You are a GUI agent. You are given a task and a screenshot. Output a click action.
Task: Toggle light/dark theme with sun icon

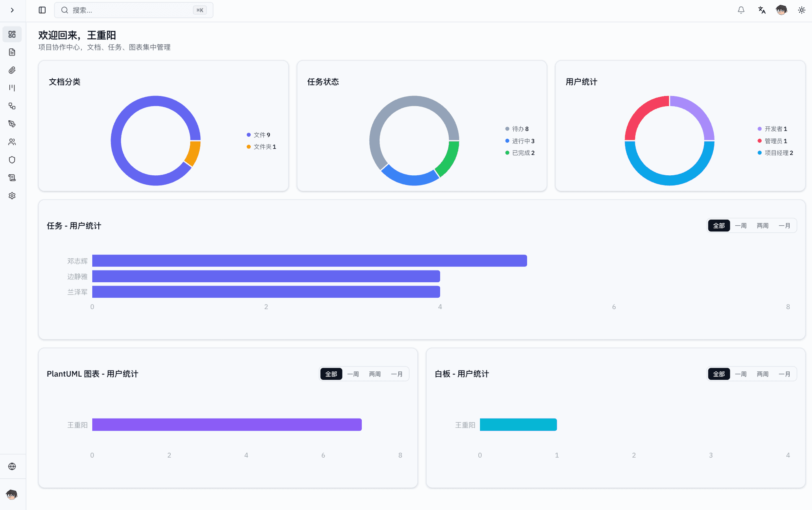point(801,10)
